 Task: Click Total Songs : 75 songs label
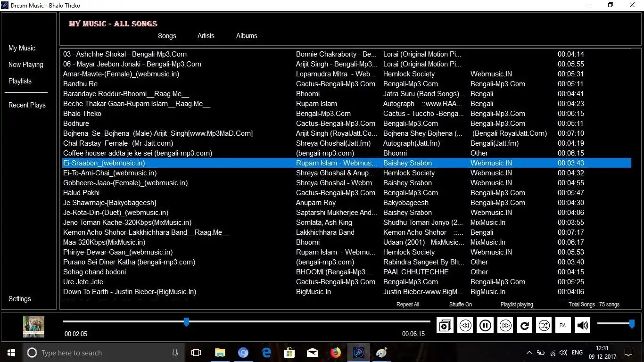tap(594, 304)
